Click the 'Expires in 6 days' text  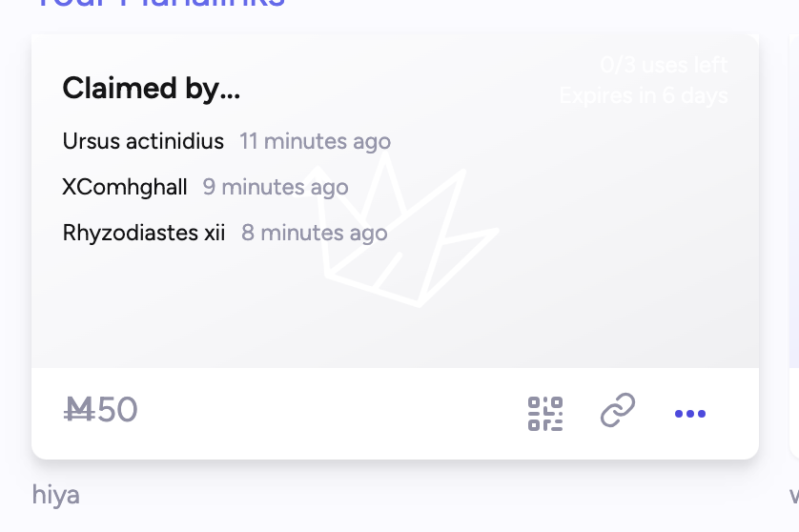point(644,95)
